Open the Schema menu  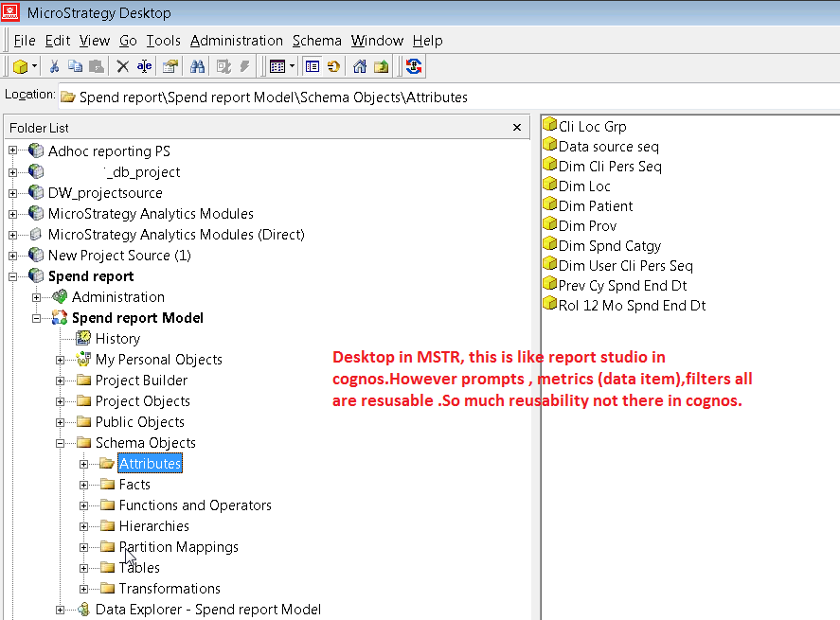pos(316,41)
